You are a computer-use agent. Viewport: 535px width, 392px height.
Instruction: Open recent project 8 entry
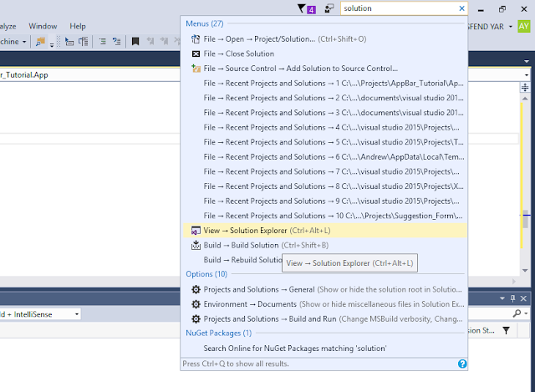tap(325, 186)
